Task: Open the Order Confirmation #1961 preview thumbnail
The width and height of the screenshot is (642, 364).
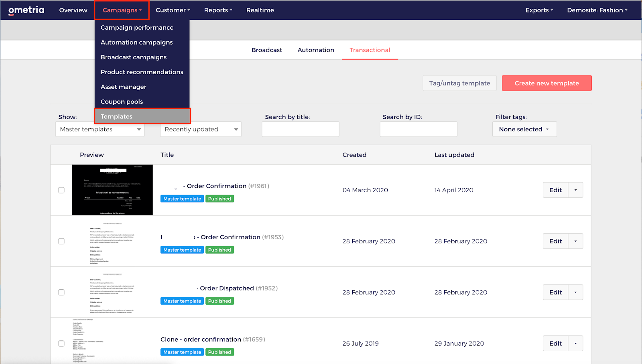Action: coord(112,190)
